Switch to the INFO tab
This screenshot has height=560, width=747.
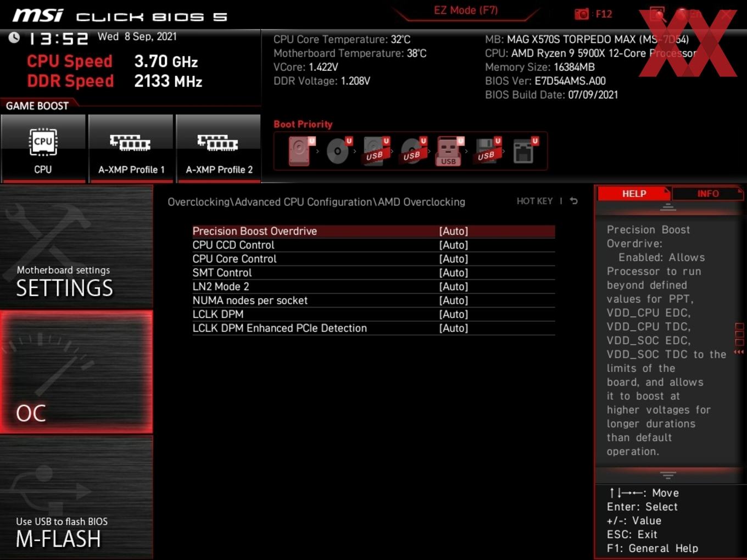(708, 194)
